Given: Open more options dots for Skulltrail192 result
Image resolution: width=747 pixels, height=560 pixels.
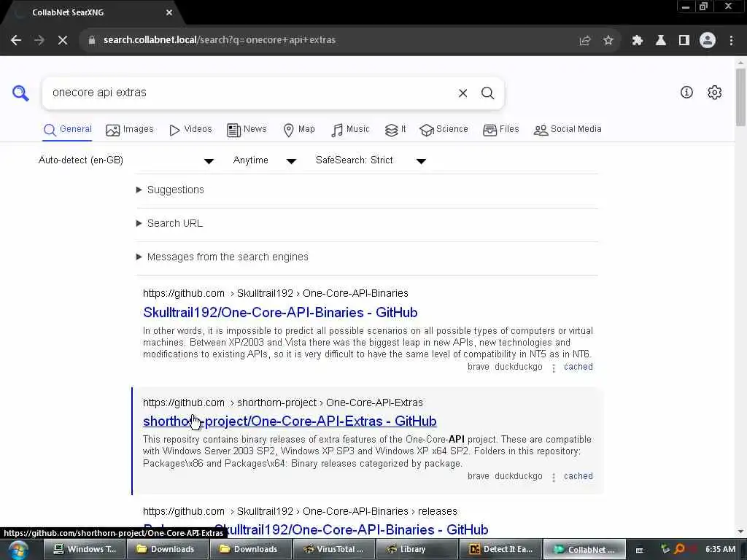Looking at the screenshot, I should coord(554,368).
